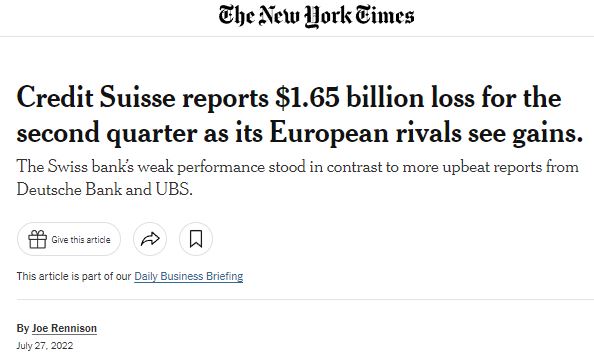
Task: Click "Deutsche Bank" in the summary
Action: coord(69,189)
